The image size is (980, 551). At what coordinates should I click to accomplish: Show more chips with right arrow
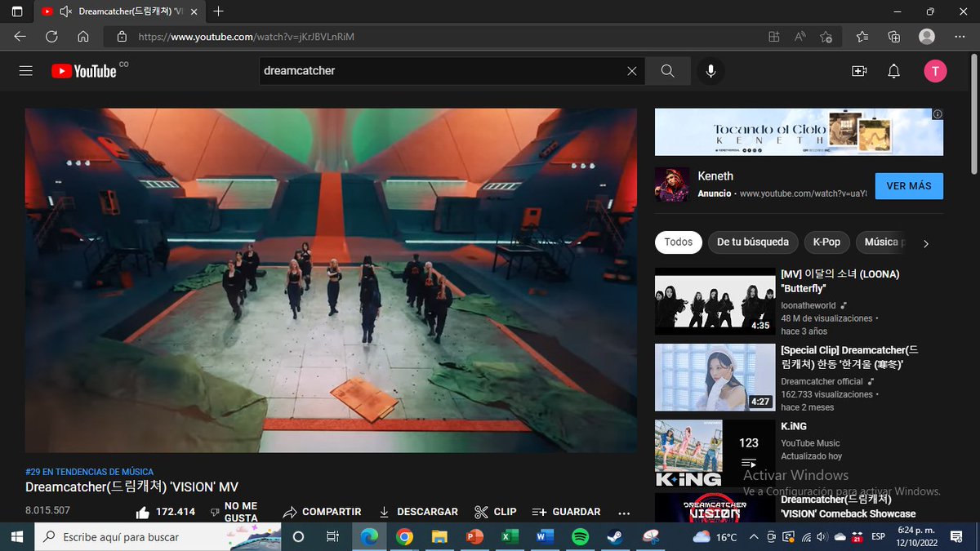click(925, 243)
